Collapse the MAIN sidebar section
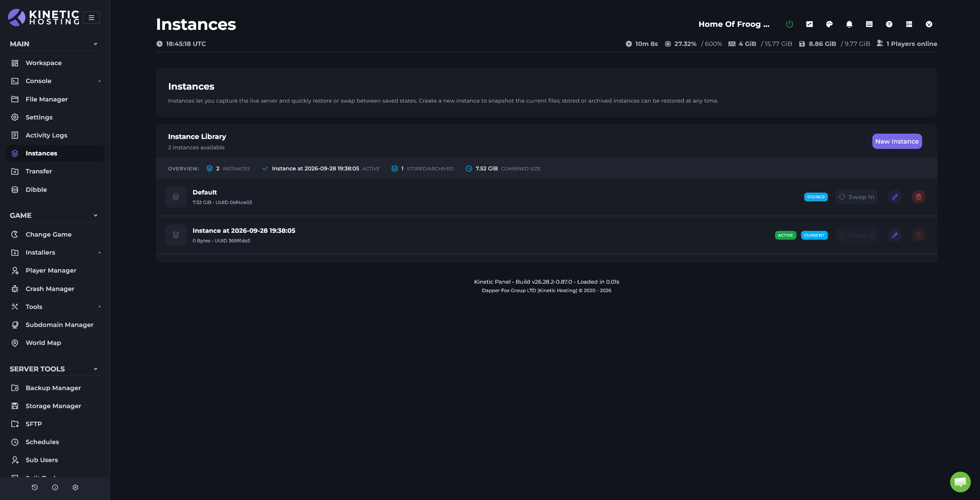Image resolution: width=980 pixels, height=500 pixels. click(95, 44)
